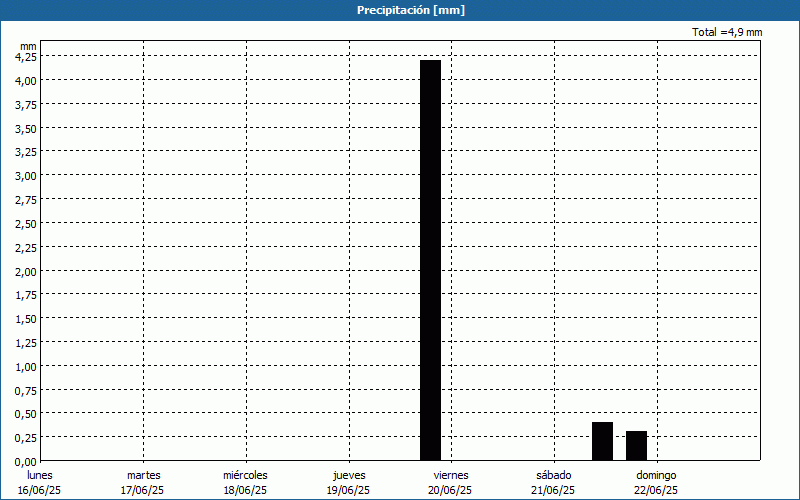Click the shortest bar just before domingo
Image resolution: width=800 pixels, height=500 pixels.
(x=636, y=446)
